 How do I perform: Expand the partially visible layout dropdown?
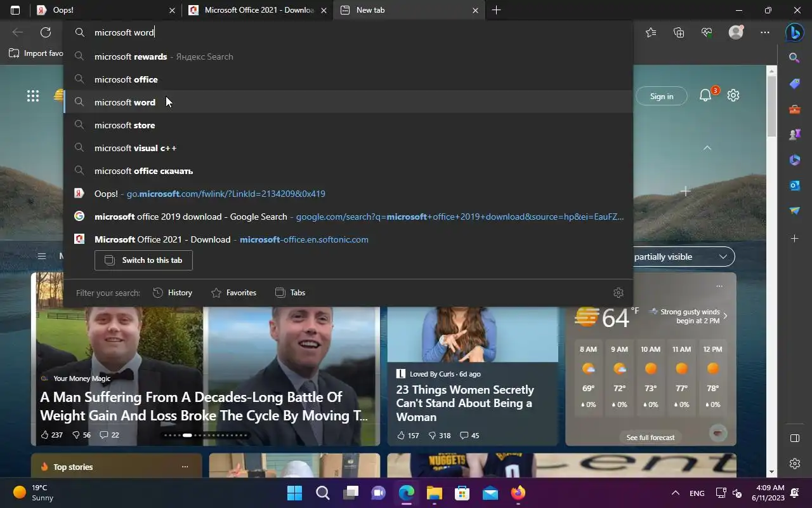[x=723, y=257]
